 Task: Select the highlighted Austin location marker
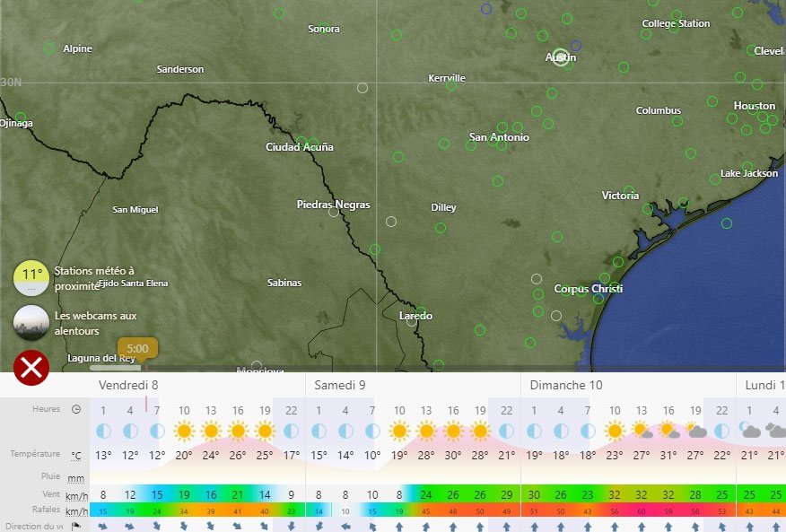pos(561,57)
